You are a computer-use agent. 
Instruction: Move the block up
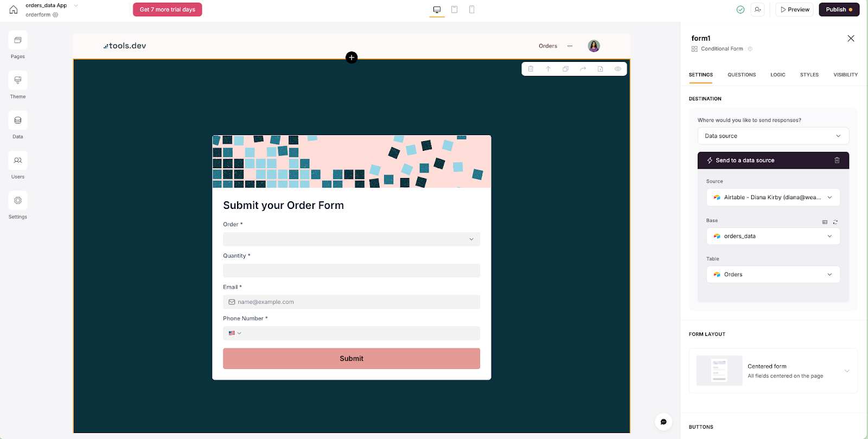[548, 69]
